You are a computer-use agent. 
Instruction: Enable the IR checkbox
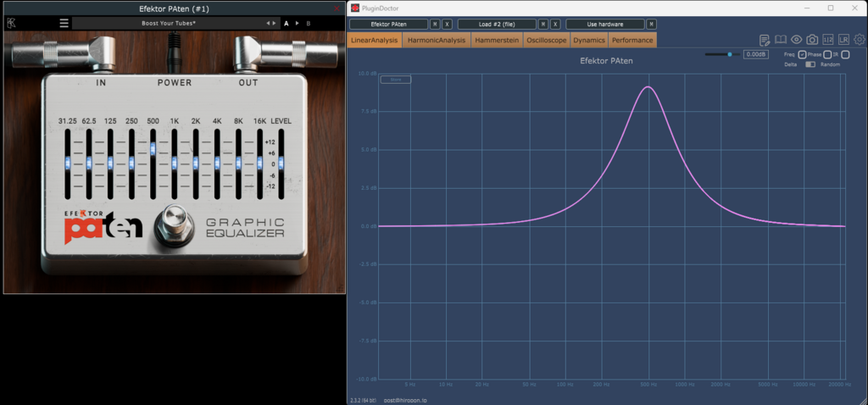[845, 55]
